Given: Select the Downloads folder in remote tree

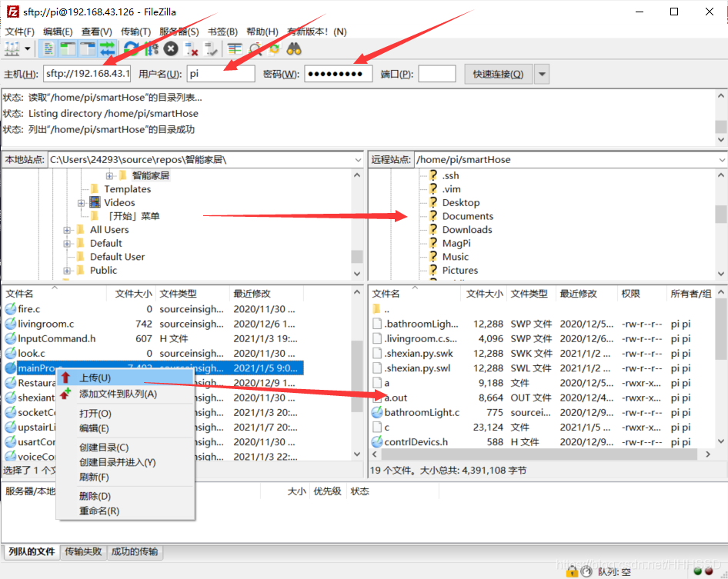Looking at the screenshot, I should pyautogui.click(x=467, y=230).
